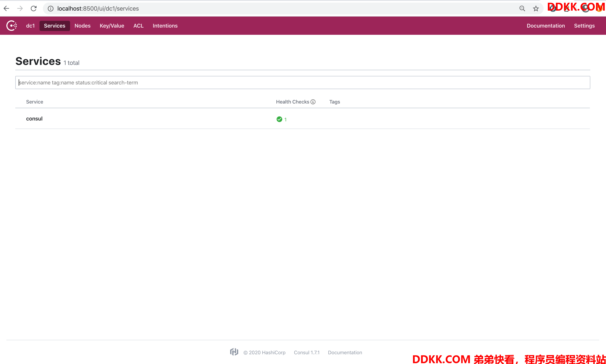Viewport: 606px width, 364px height.
Task: Open Settings in top navigation
Action: pyautogui.click(x=584, y=26)
